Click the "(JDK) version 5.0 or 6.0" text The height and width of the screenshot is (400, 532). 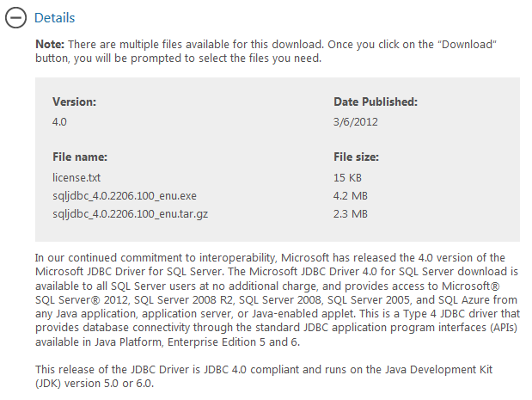(94, 384)
